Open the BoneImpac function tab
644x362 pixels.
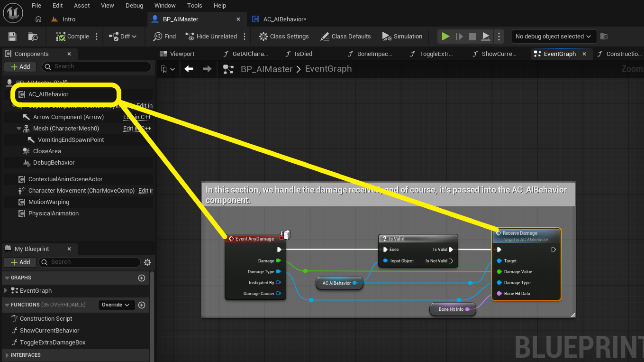tap(370, 54)
